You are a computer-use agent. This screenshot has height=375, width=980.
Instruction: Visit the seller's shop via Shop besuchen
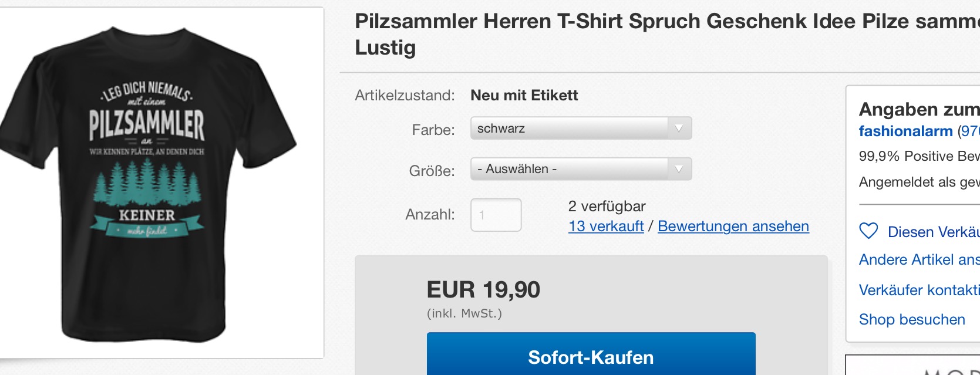[x=912, y=319]
